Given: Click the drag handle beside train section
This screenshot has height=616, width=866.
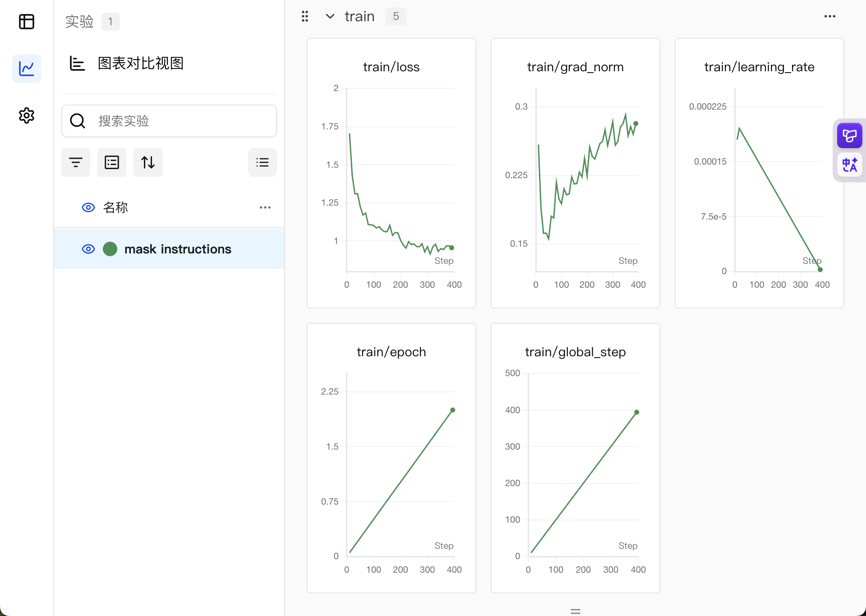Looking at the screenshot, I should click(305, 16).
